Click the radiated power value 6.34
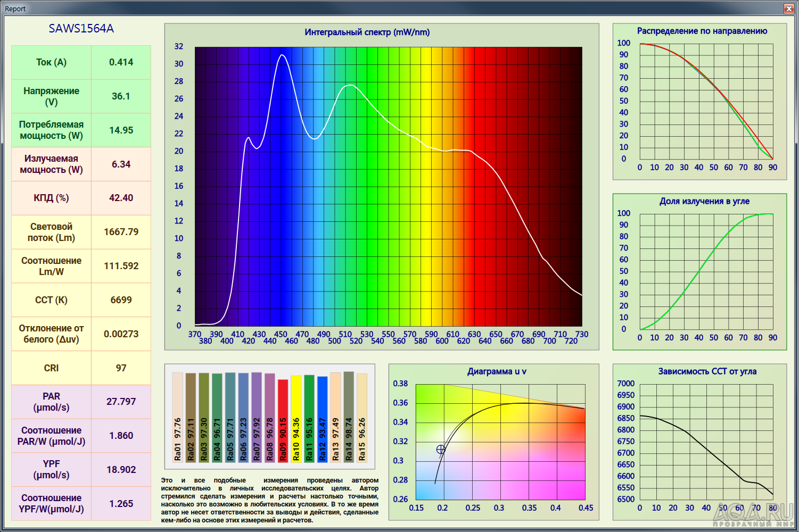Image resolution: width=799 pixels, height=532 pixels. [121, 164]
